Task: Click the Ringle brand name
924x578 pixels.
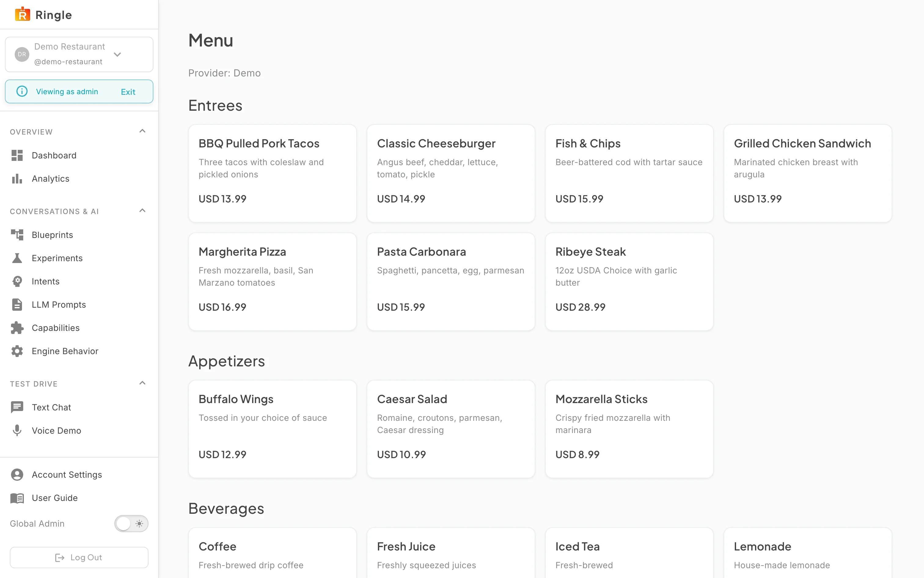Action: (53, 15)
